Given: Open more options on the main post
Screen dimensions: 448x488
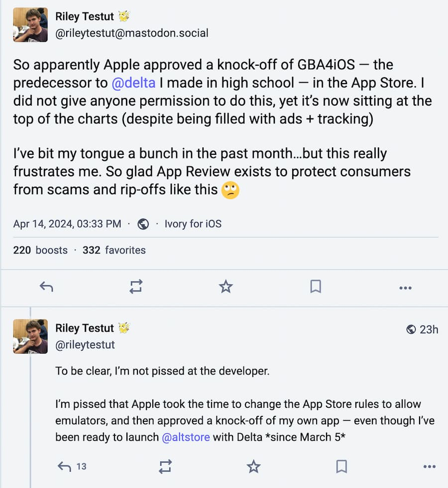Looking at the screenshot, I should point(406,287).
